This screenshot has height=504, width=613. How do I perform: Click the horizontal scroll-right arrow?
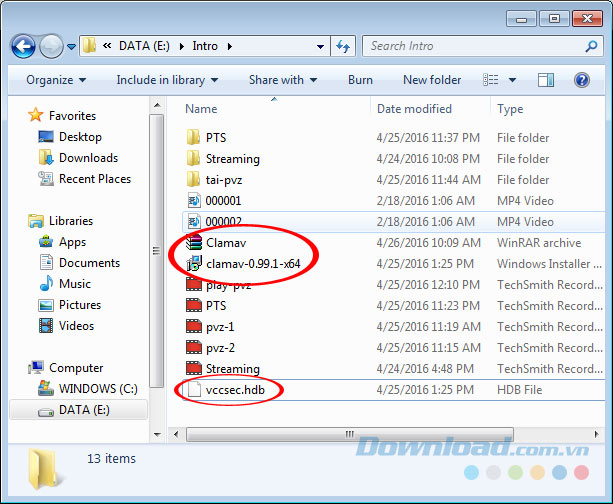(597, 434)
